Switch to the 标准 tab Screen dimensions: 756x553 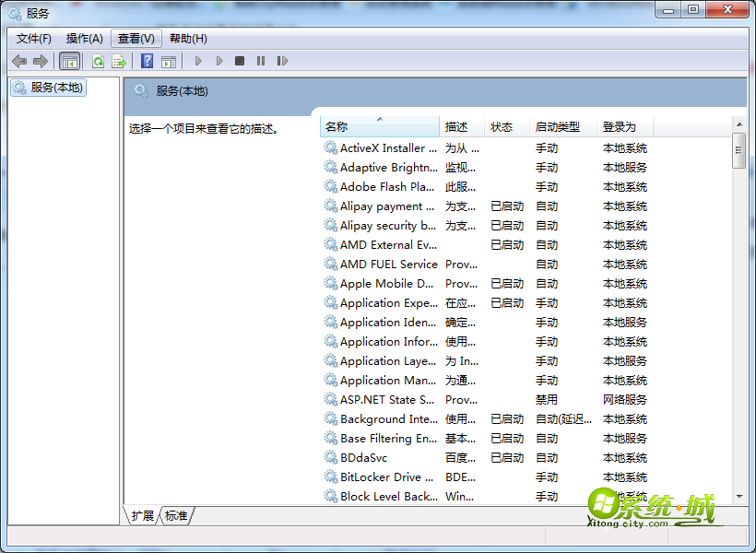coord(176,516)
